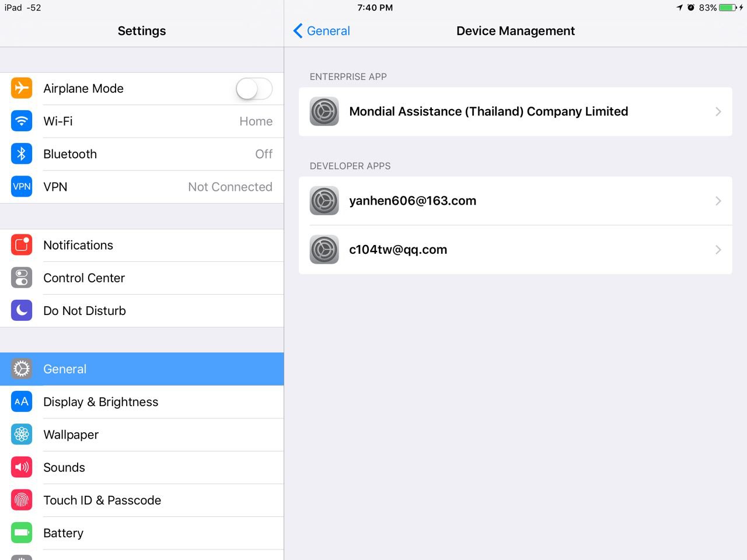Tap the General gear icon
747x560 pixels.
point(22,369)
